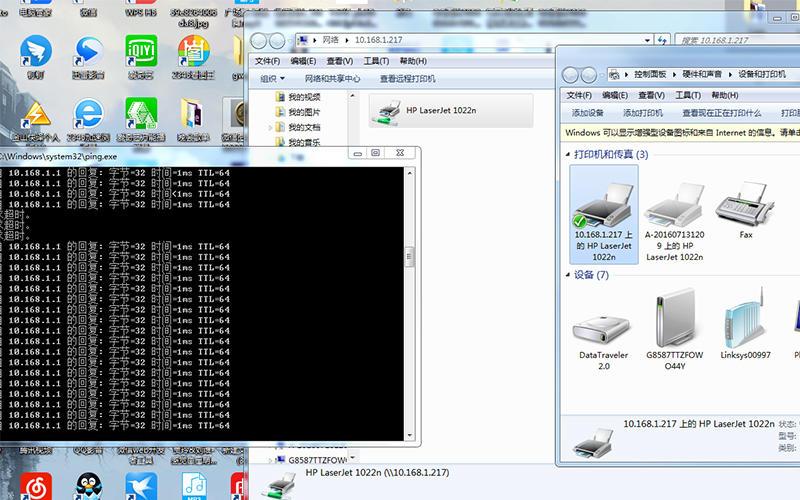Collapse the 设备 (7) section
The height and width of the screenshot is (500, 800).
pos(567,275)
